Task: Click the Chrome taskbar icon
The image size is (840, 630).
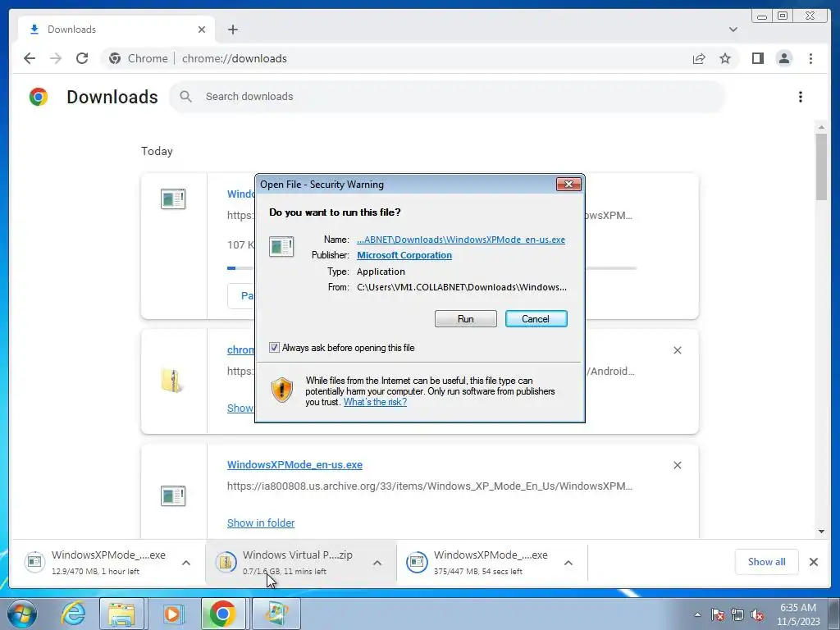Action: point(223,614)
